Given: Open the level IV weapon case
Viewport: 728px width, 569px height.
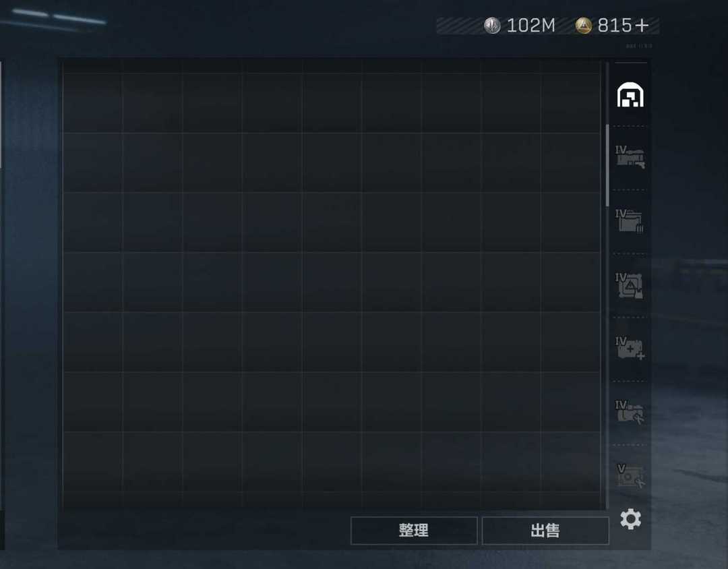Looking at the screenshot, I should point(630,157).
